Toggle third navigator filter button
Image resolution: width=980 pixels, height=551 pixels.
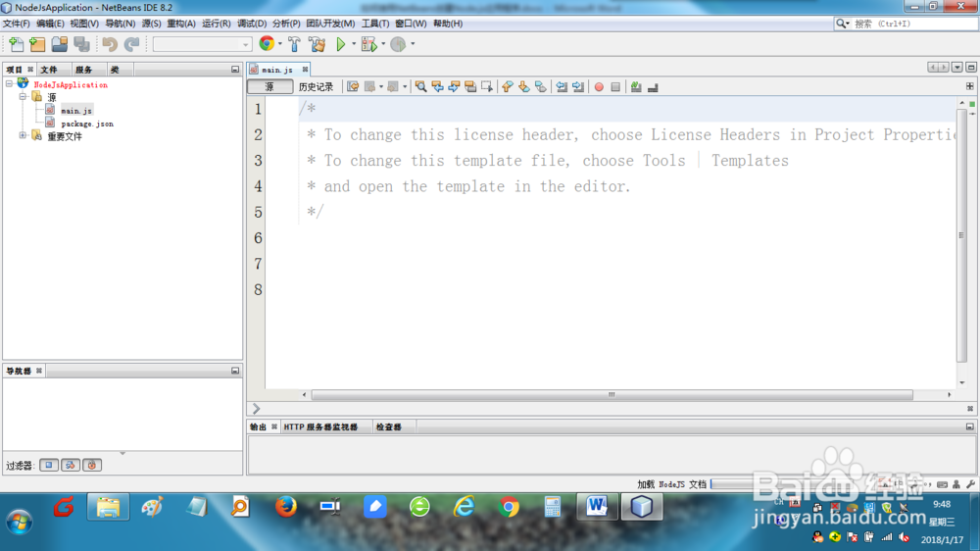(92, 465)
